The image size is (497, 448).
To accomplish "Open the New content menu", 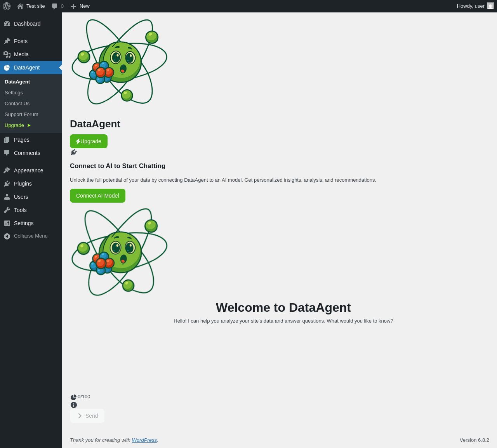I will [x=80, y=6].
